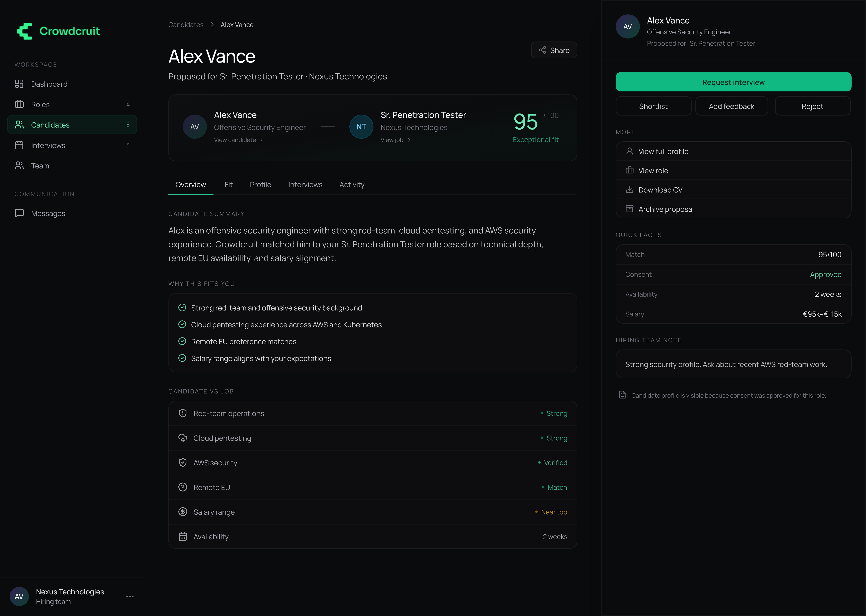Click the share network icon
The height and width of the screenshot is (616, 866).
pyautogui.click(x=543, y=50)
